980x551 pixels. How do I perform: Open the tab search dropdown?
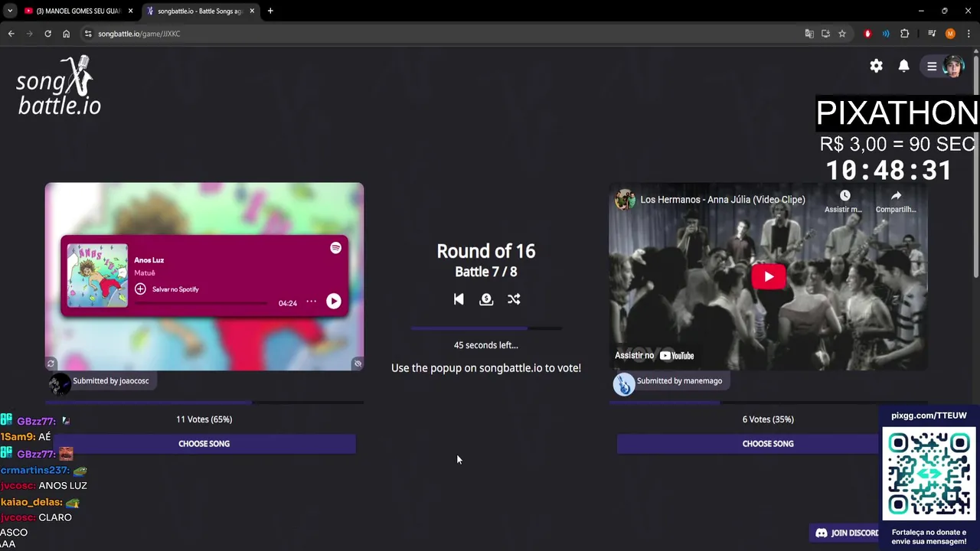[x=10, y=11]
